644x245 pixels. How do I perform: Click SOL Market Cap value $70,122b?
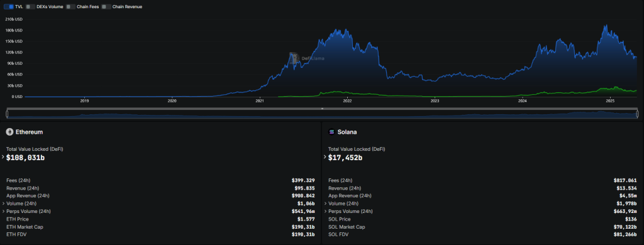(x=625, y=227)
